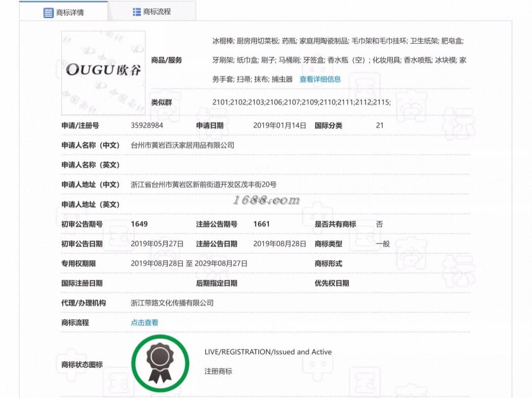532x398 pixels.
Task: Click the 申请人名称（英文） label
Action: [90, 165]
